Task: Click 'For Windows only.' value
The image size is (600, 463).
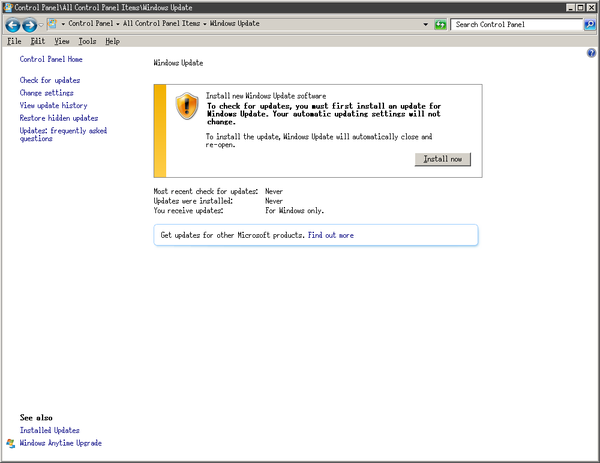Action: pyautogui.click(x=295, y=211)
